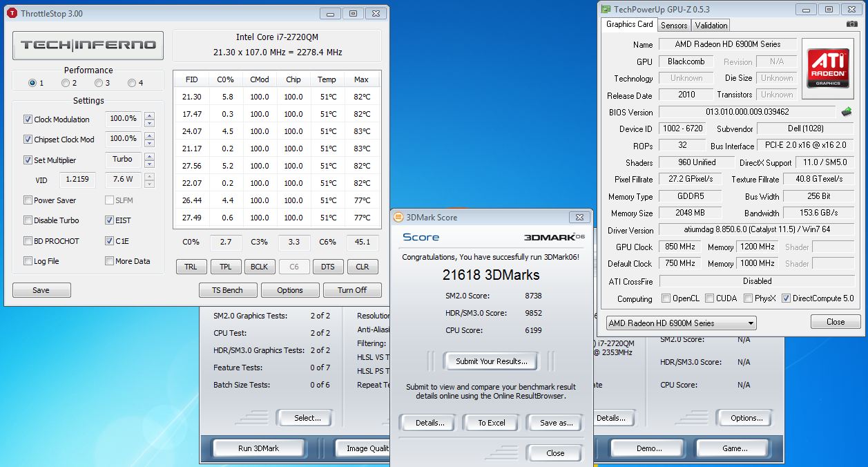Click the GPU Clock 850 MHz field
This screenshot has width=868, height=467.
[x=680, y=247]
